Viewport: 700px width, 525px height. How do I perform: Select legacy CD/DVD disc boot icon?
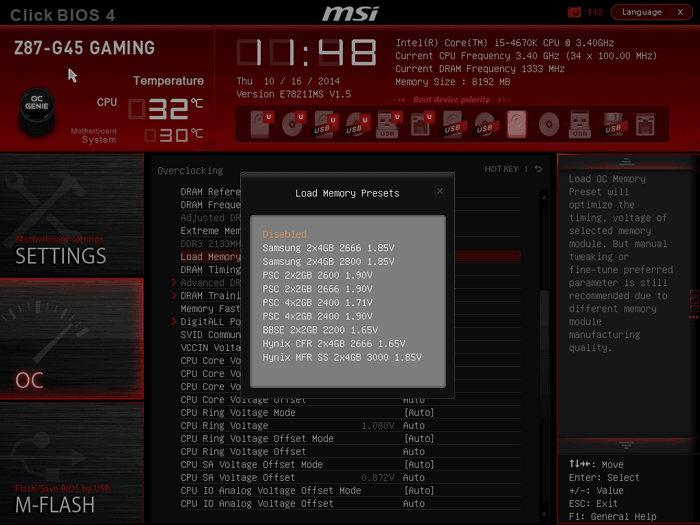point(549,124)
